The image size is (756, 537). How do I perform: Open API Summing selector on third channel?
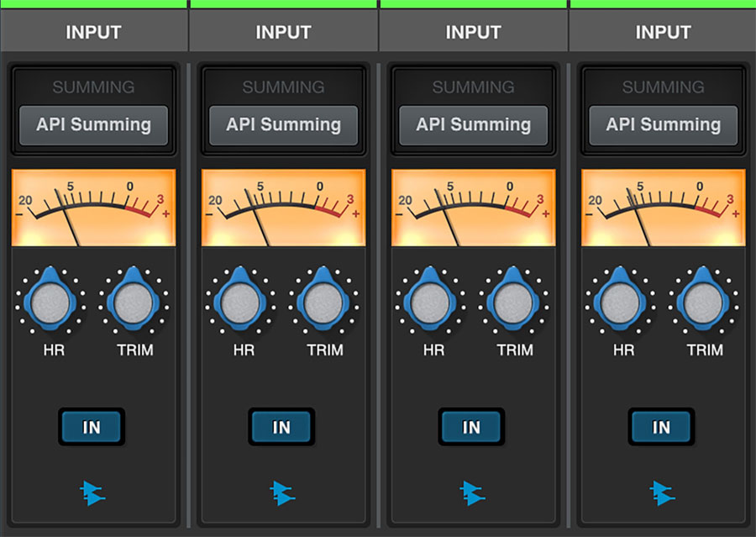[x=474, y=125]
